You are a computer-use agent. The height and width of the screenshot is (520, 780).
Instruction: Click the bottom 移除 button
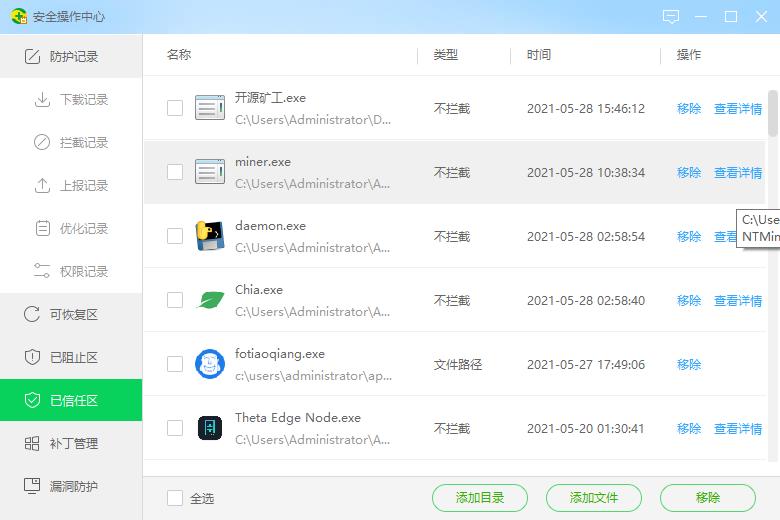pyautogui.click(x=708, y=498)
